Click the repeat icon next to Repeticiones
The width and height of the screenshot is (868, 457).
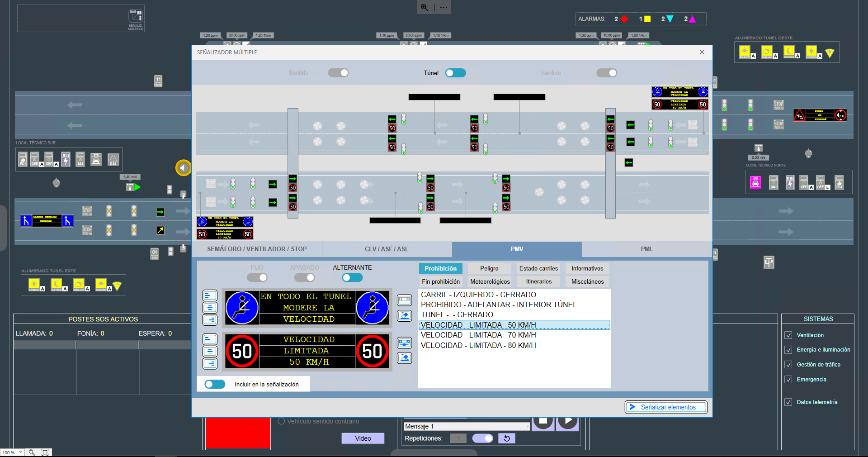tap(507, 438)
